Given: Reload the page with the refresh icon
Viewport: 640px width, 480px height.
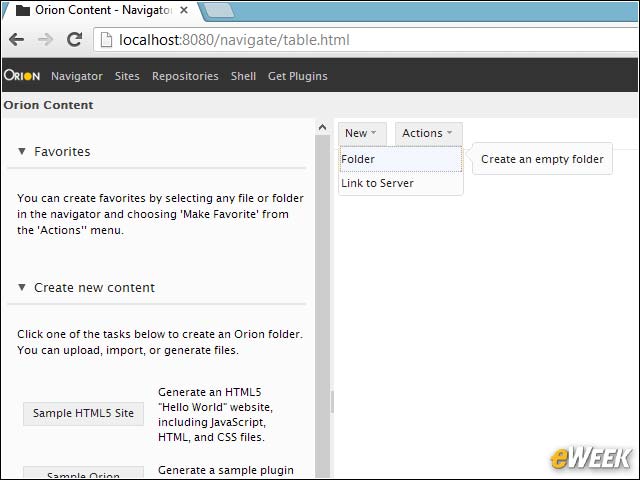Looking at the screenshot, I should pyautogui.click(x=75, y=40).
